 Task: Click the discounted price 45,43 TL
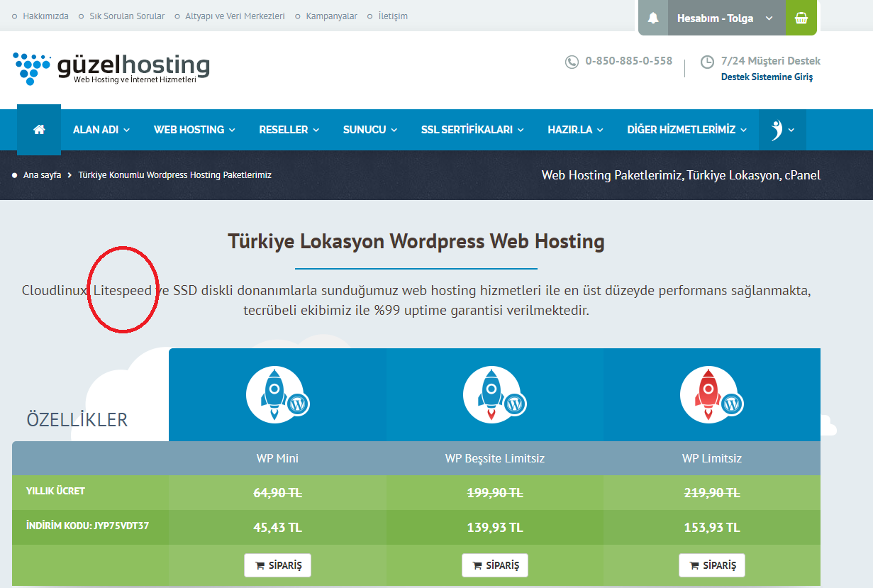coord(278,528)
